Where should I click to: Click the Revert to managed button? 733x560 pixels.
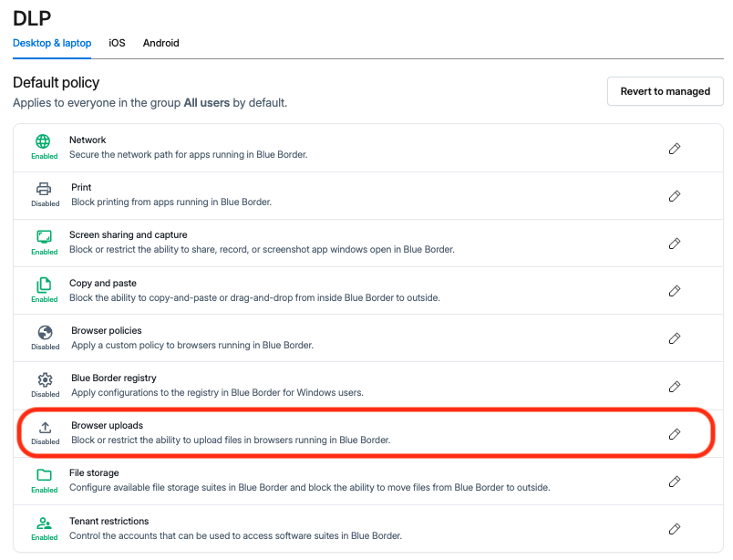click(666, 91)
